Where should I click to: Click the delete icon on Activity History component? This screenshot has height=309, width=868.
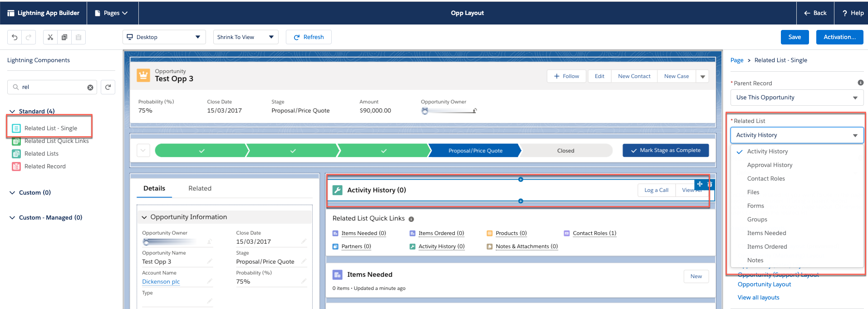(x=710, y=184)
